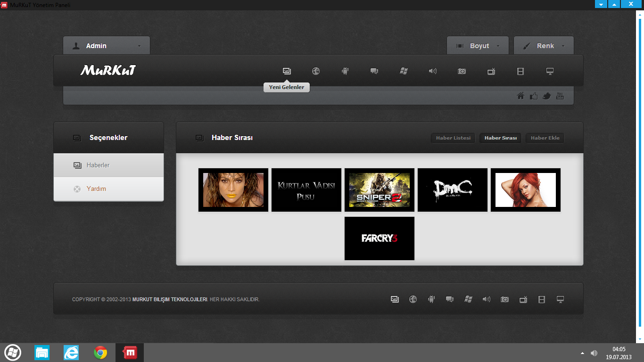
Task: Select the globe icon in the top navigation
Action: point(316,71)
